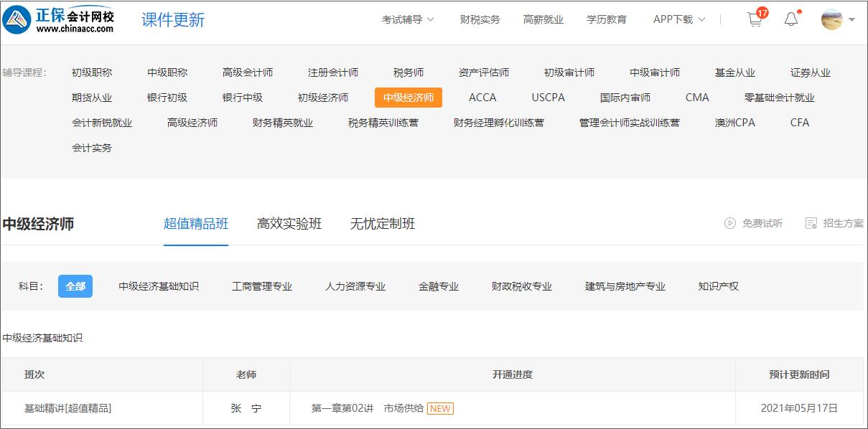Image resolution: width=868 pixels, height=429 pixels.
Task: Select the 金融专业 subject filter
Action: 438,286
